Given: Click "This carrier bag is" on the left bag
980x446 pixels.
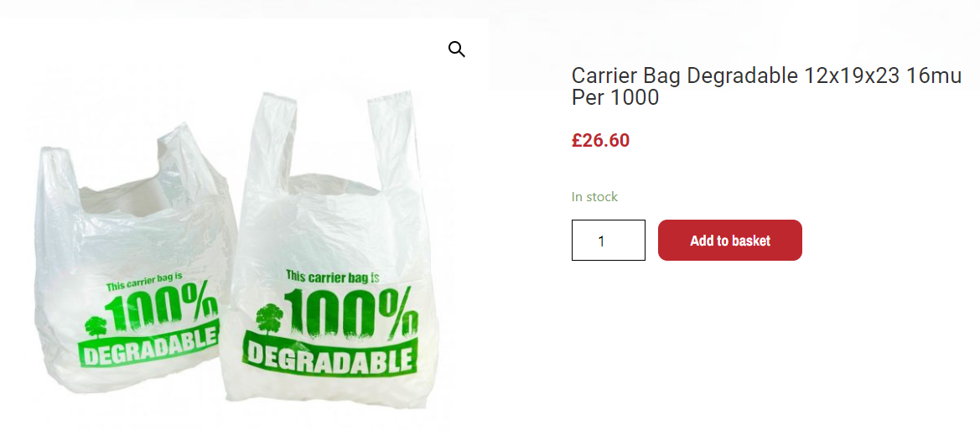Looking at the screenshot, I should 145,283.
